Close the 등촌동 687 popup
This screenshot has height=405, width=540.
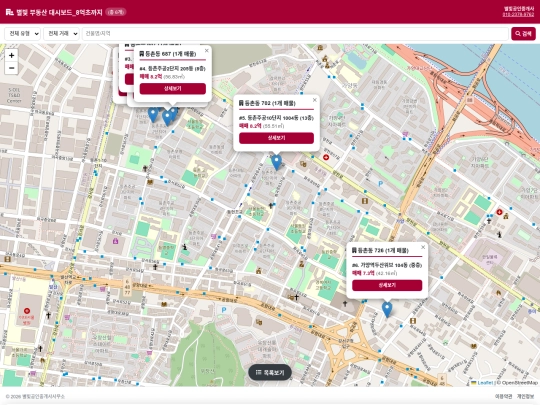tap(207, 51)
